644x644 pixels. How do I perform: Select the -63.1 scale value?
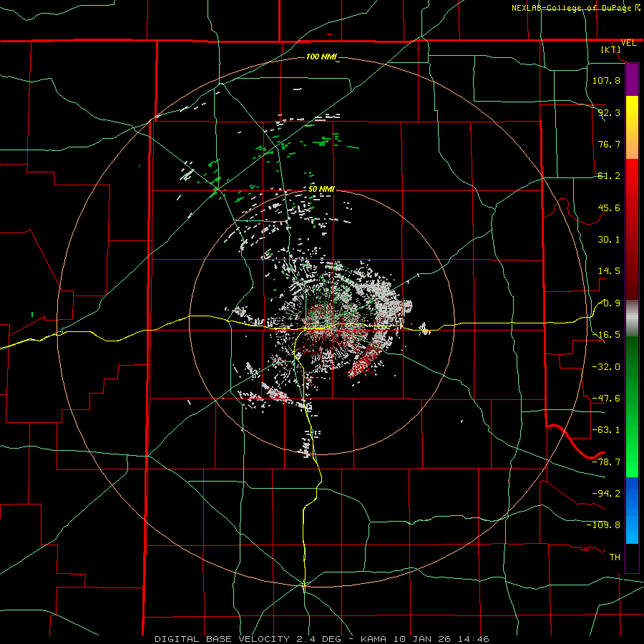pos(606,430)
